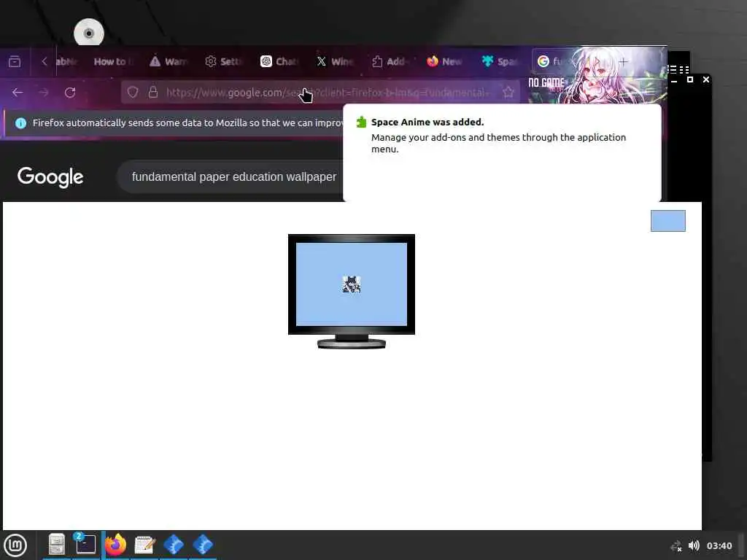Open the volume control in the tray
Image resolution: width=747 pixels, height=560 pixels.
click(x=694, y=545)
